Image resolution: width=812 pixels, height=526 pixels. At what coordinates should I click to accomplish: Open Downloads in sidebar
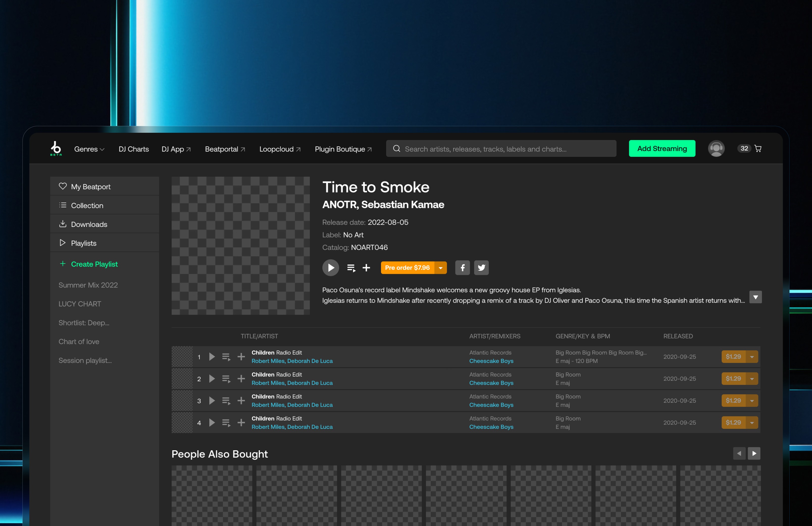[x=104, y=224]
